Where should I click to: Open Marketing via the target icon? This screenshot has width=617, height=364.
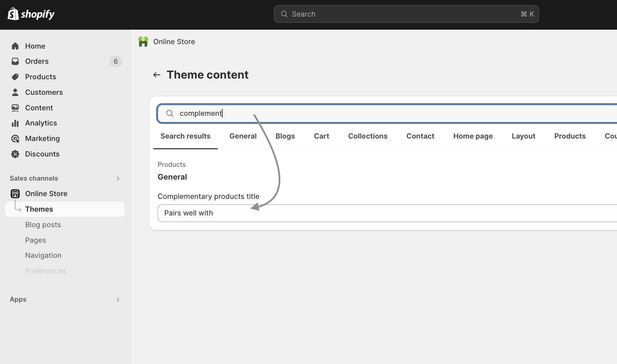15,139
